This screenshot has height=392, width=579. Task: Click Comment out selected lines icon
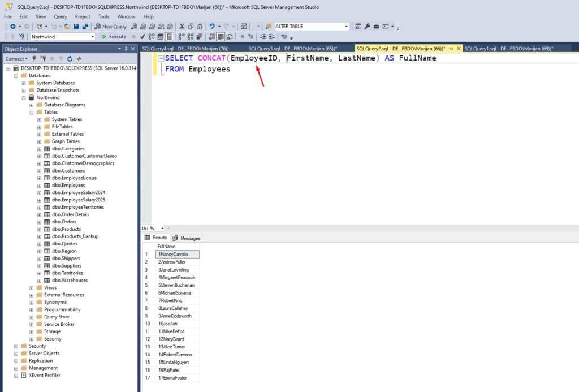[242, 37]
